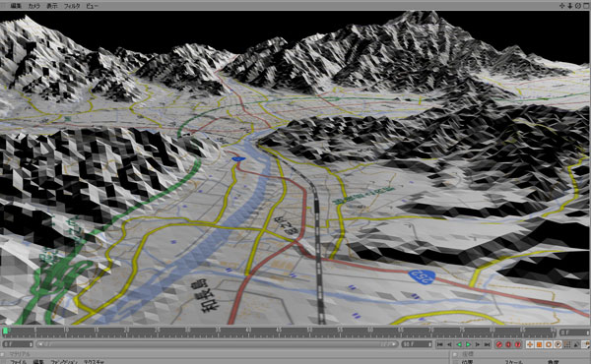This screenshot has width=591, height=364.
Task: Play the animation forwards with green arrow
Action: pos(468,344)
